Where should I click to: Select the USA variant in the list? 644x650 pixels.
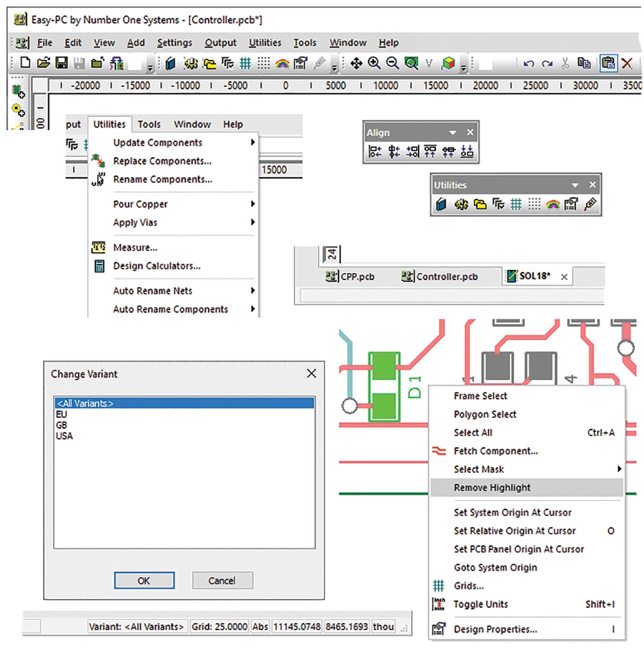[184, 435]
